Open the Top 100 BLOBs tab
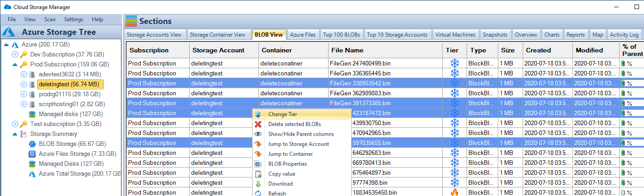 (342, 35)
